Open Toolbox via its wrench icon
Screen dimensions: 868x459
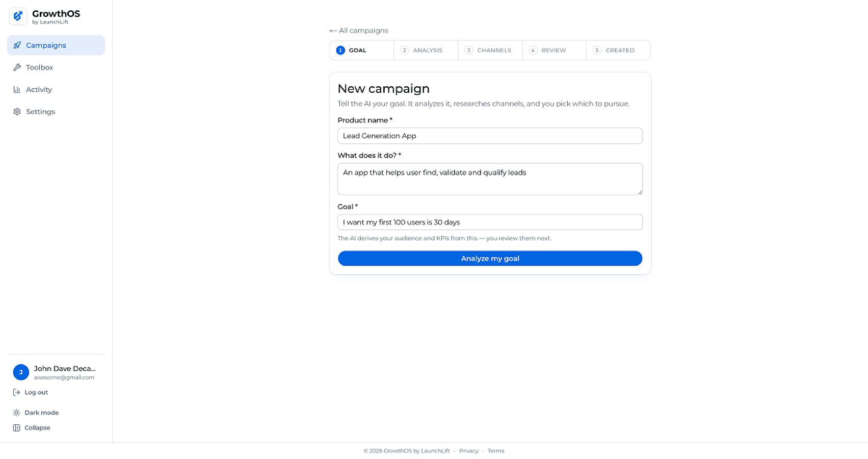[17, 67]
